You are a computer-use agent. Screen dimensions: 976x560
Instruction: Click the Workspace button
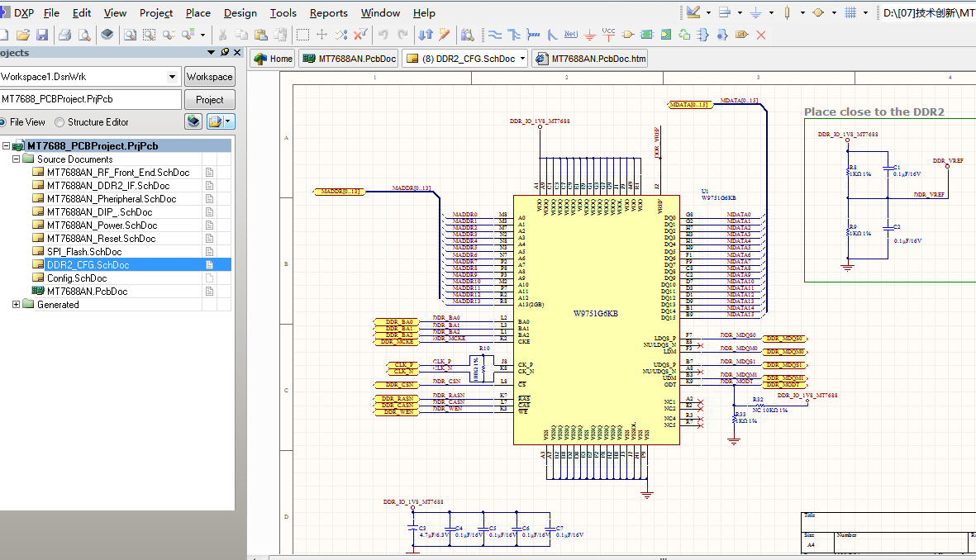pyautogui.click(x=210, y=77)
